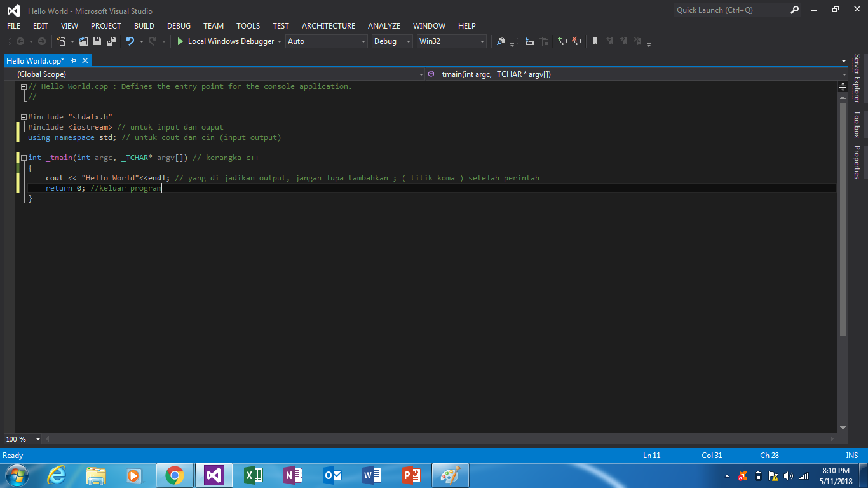The height and width of the screenshot is (488, 868).
Task: Go to the previous bookmark icon
Action: 610,41
